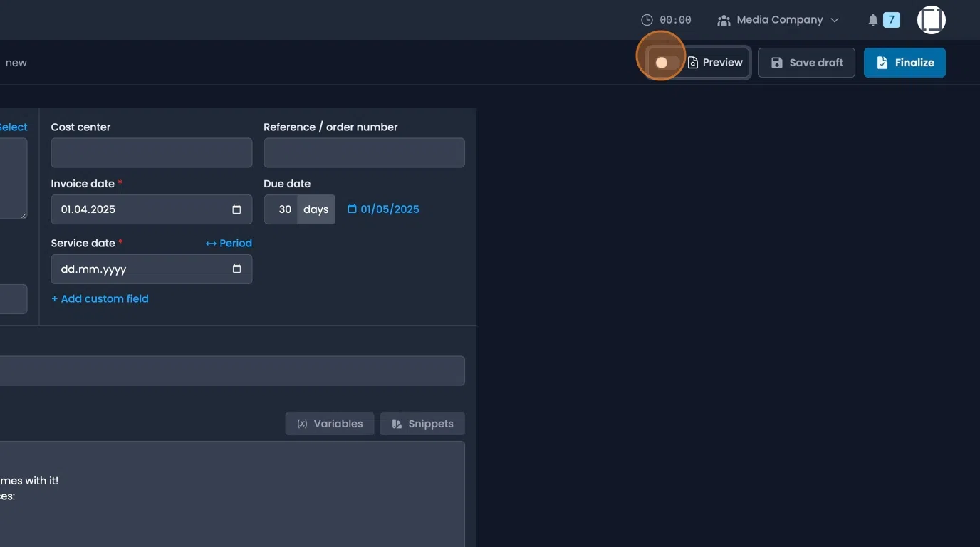Click the calendar icon beside 01/05/2025
This screenshot has height=547, width=980.
pyautogui.click(x=352, y=209)
